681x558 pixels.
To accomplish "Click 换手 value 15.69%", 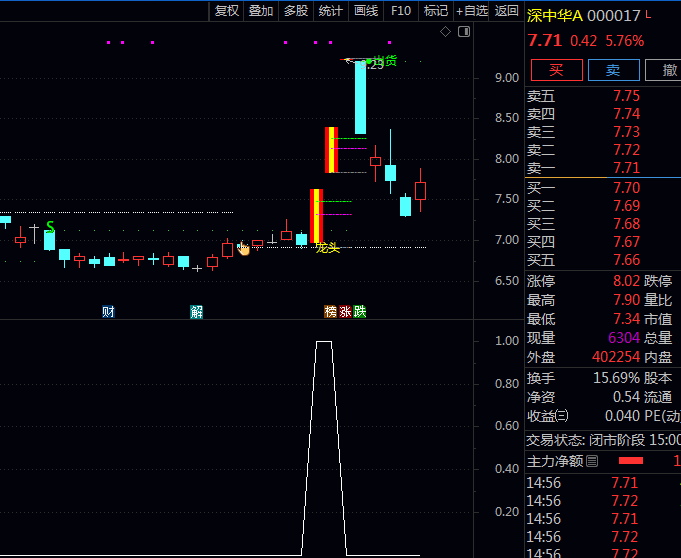I will 616,378.
